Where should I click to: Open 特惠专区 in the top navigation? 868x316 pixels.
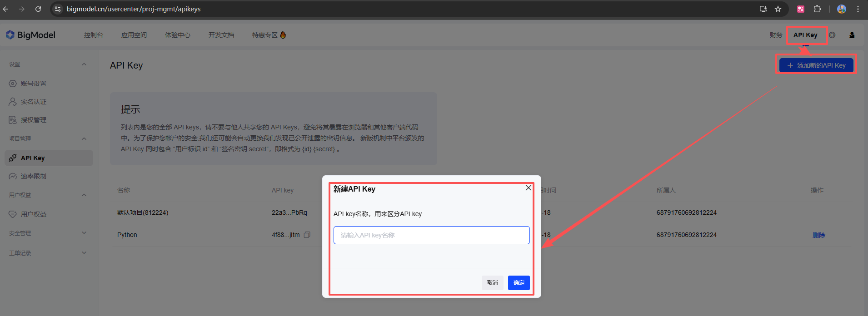[x=269, y=35]
